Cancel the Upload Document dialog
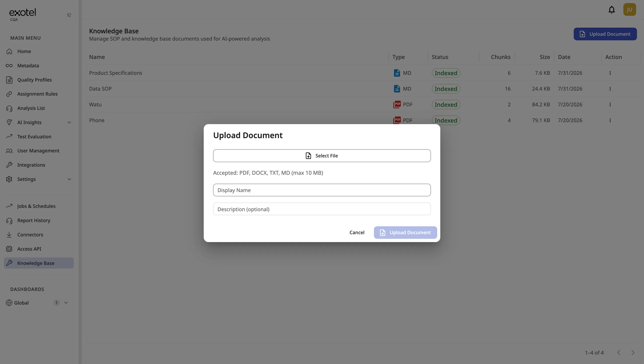 [357, 233]
